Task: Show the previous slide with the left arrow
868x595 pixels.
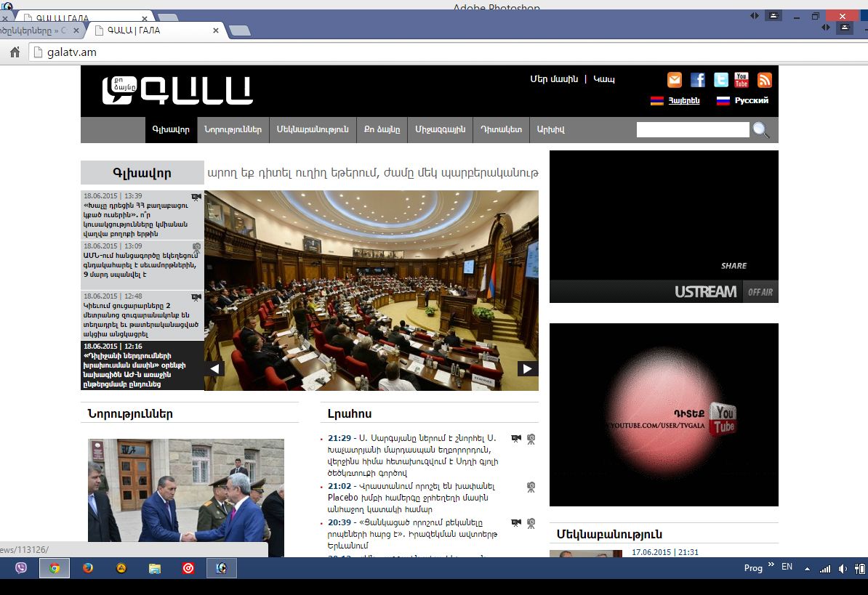Action: tap(214, 368)
